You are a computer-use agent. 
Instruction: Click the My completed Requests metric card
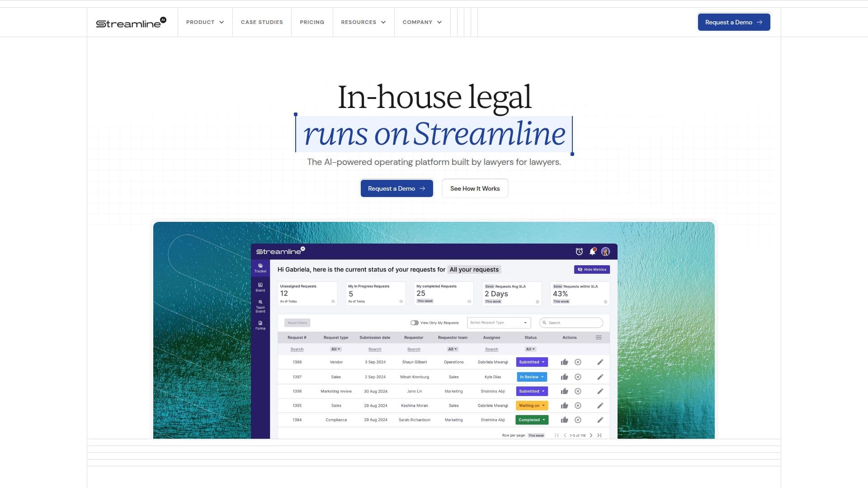(x=443, y=294)
